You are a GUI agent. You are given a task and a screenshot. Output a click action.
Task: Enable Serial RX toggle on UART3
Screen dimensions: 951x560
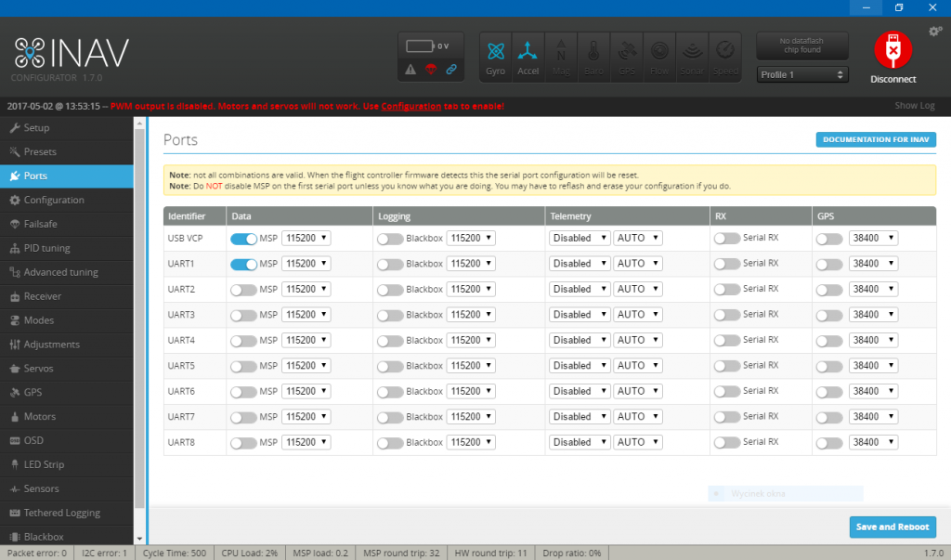[x=726, y=315]
